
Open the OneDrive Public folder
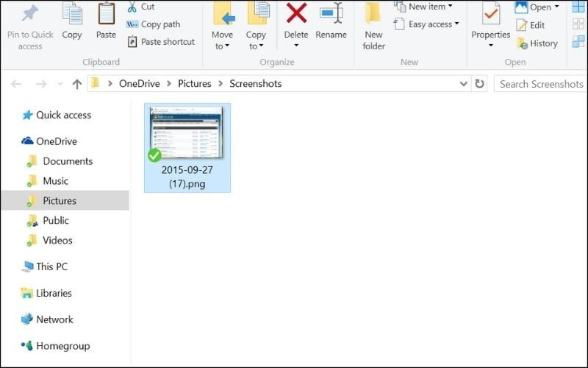click(x=48, y=220)
